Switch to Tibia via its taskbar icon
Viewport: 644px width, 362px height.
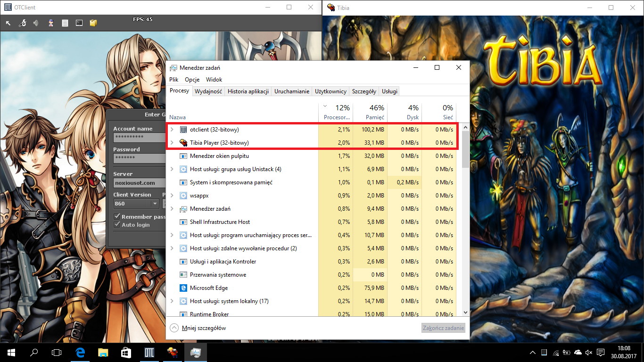click(x=172, y=352)
